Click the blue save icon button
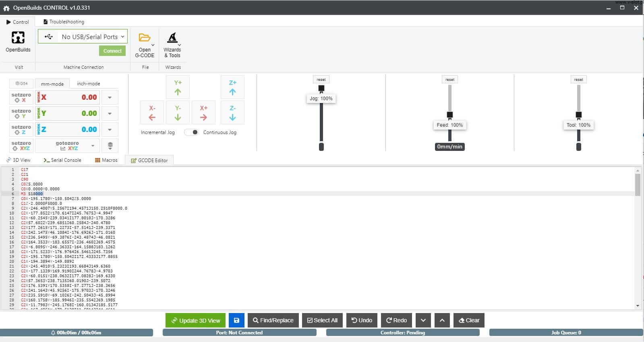The image size is (644, 342). click(236, 320)
